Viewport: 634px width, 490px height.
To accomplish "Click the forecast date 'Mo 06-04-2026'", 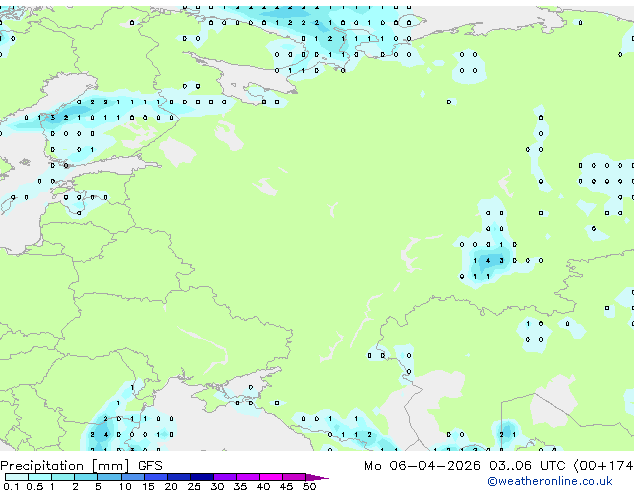I will (422, 466).
